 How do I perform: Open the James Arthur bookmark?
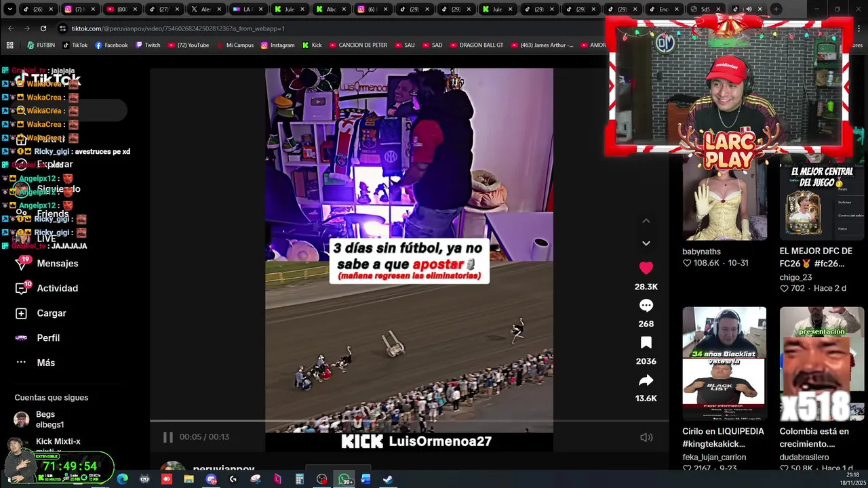click(542, 45)
